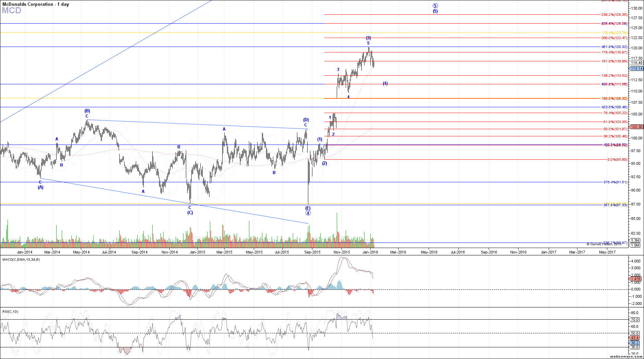
Task: Select the large MCD ticker symbol label
Action: point(12,11)
